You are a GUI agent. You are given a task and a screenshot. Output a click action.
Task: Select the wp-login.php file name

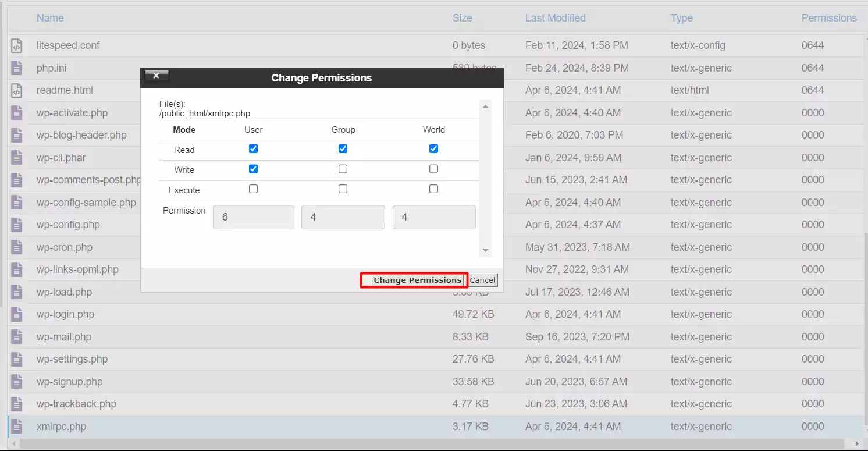click(x=65, y=314)
